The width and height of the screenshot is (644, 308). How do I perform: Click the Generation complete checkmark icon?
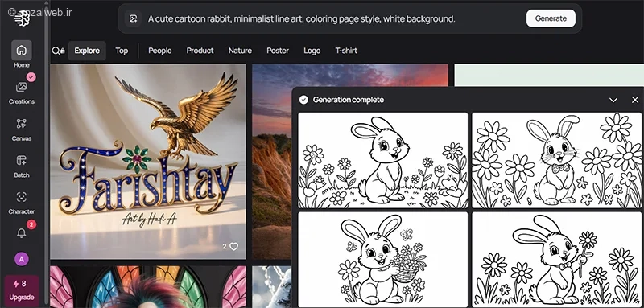point(303,100)
